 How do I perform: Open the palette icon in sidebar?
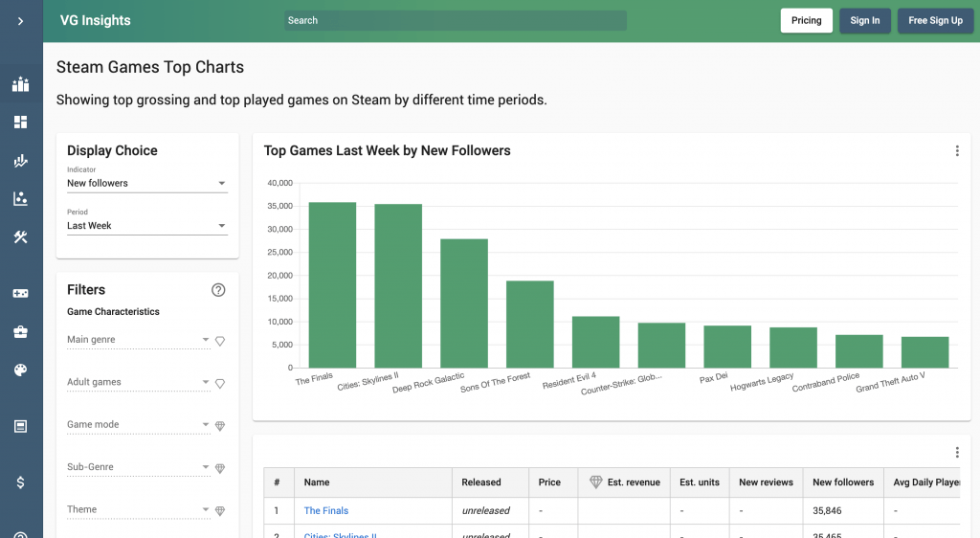pyautogui.click(x=21, y=370)
